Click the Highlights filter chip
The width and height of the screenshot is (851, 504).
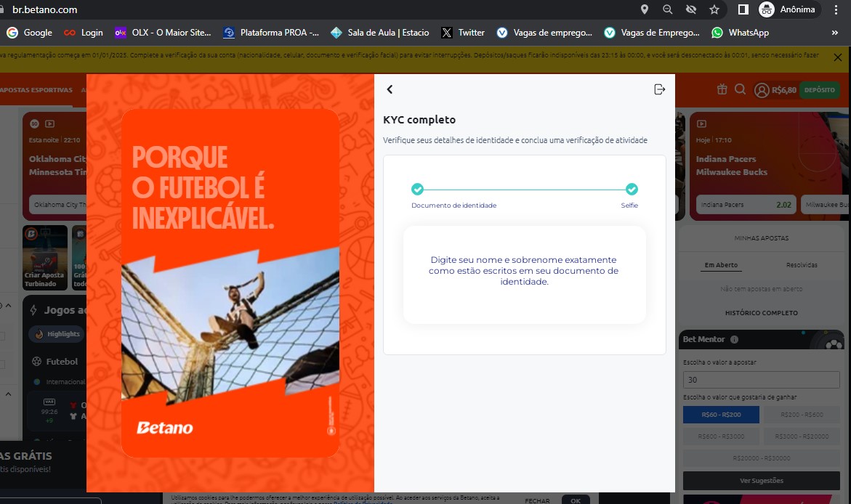57,334
